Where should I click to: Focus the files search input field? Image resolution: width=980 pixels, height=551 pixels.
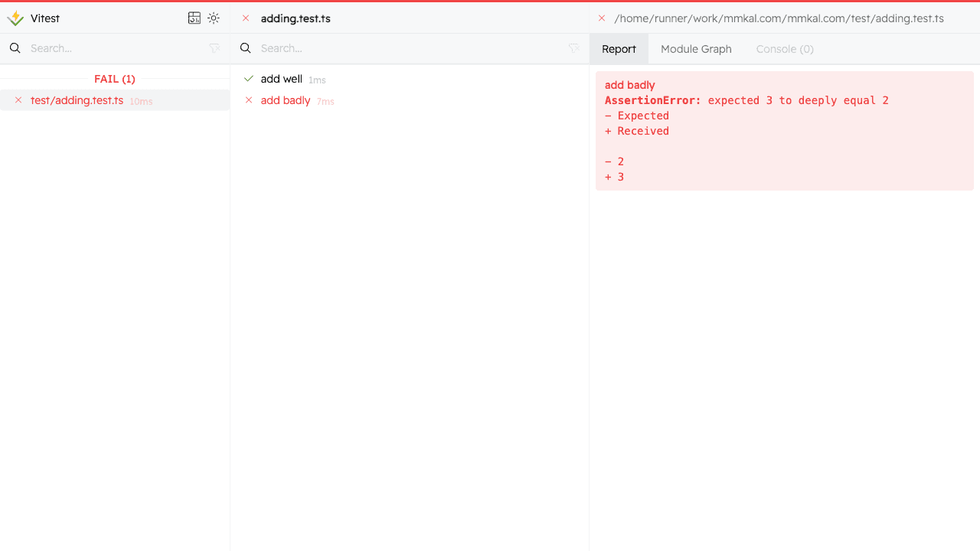click(x=115, y=48)
